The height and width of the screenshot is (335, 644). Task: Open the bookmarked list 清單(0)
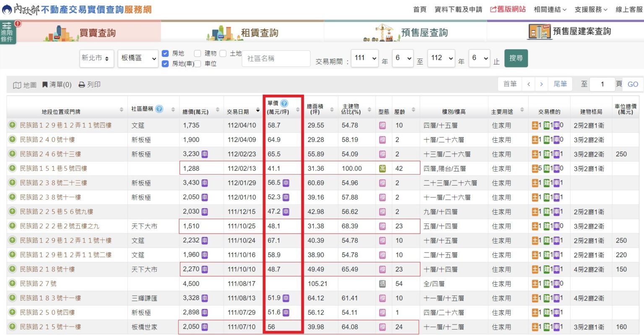point(57,85)
